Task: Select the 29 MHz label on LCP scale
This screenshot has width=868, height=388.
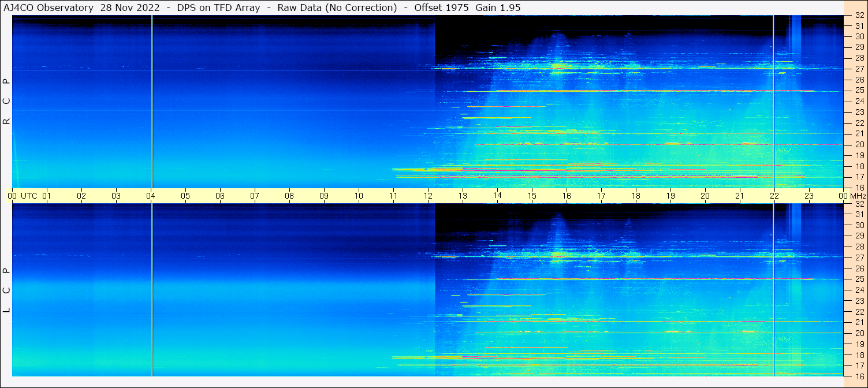Action: point(859,236)
